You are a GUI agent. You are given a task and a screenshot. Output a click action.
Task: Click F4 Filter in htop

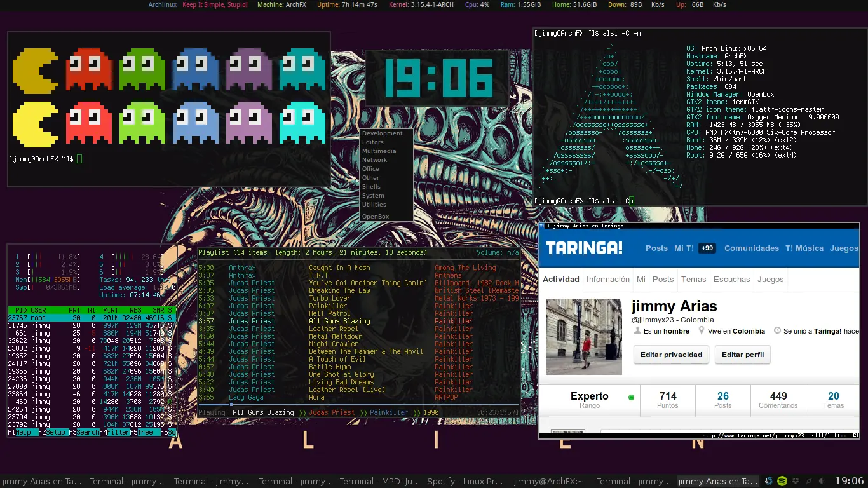pos(114,432)
